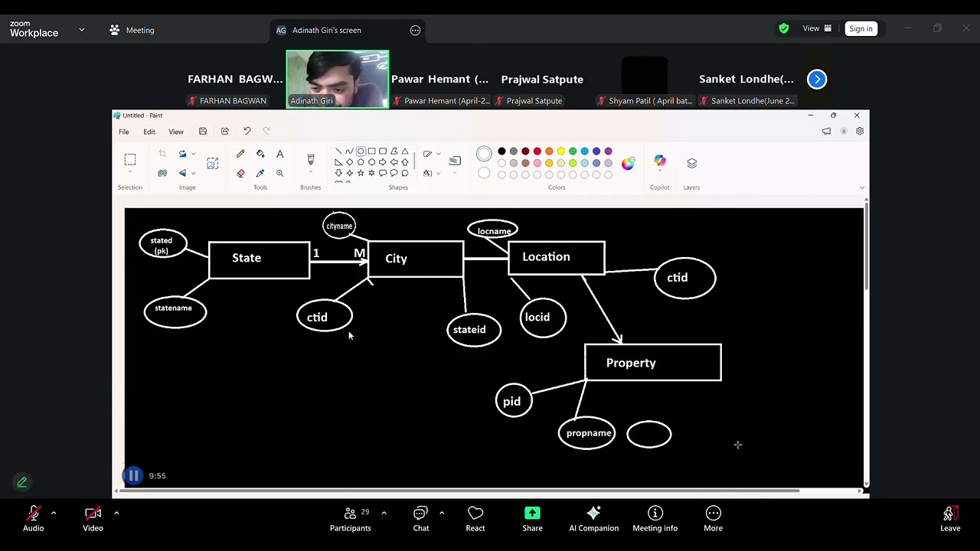The image size is (980, 551).
Task: Select Color 2 secondary swatch
Action: click(484, 173)
